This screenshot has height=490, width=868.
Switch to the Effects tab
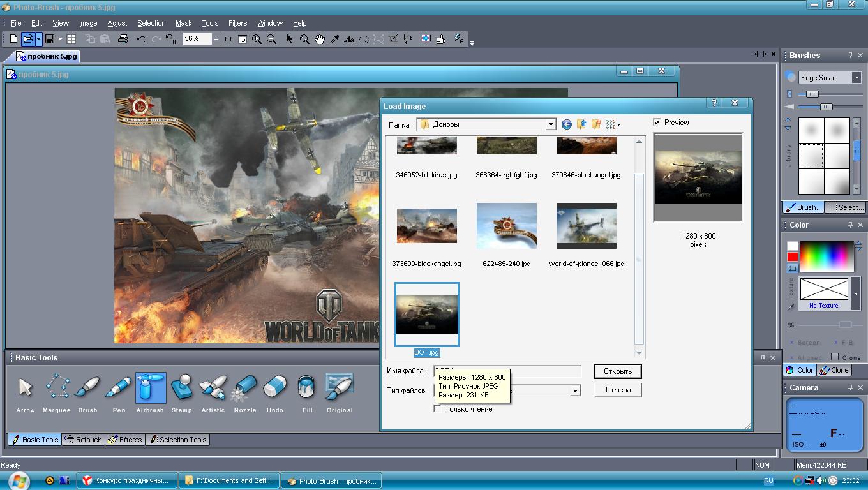125,440
